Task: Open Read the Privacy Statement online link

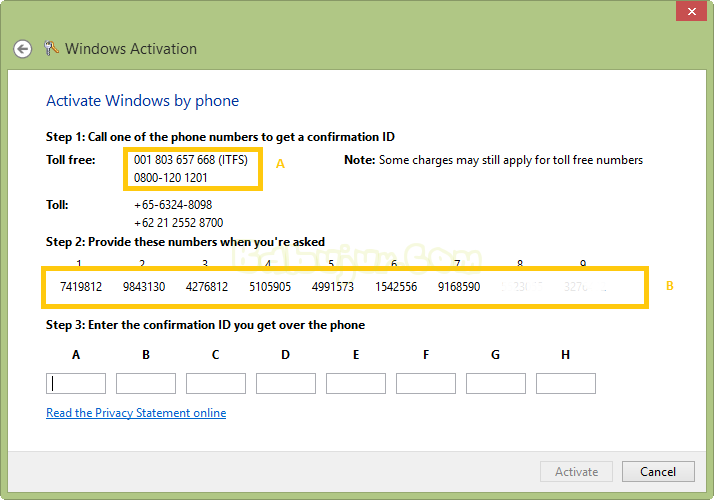Action: point(136,413)
